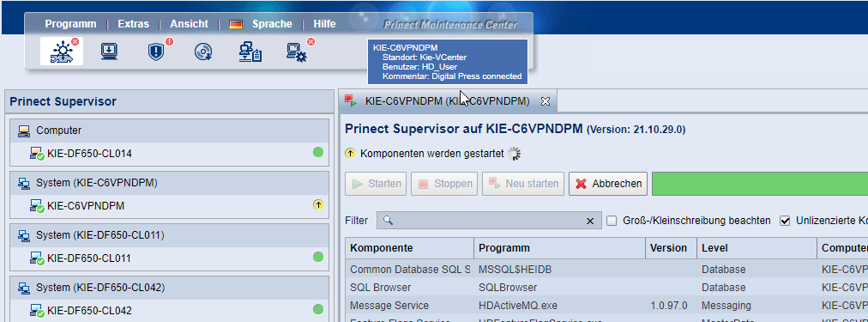
Task: Collapse the System (KIE-DF650-CL042) group header
Action: point(169,288)
